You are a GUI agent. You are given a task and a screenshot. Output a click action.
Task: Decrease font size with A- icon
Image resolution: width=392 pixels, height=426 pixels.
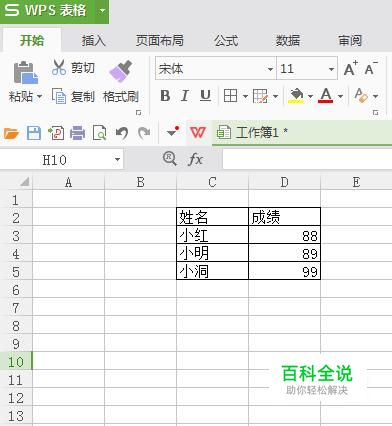371,69
